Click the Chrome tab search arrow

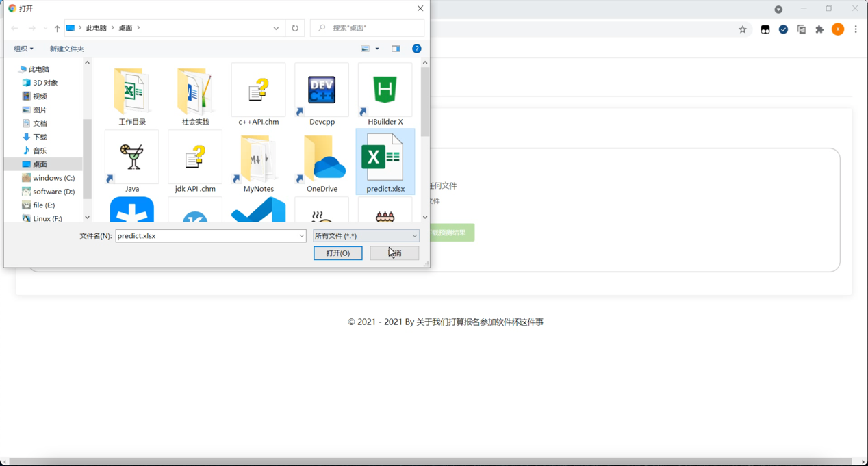pos(778,10)
